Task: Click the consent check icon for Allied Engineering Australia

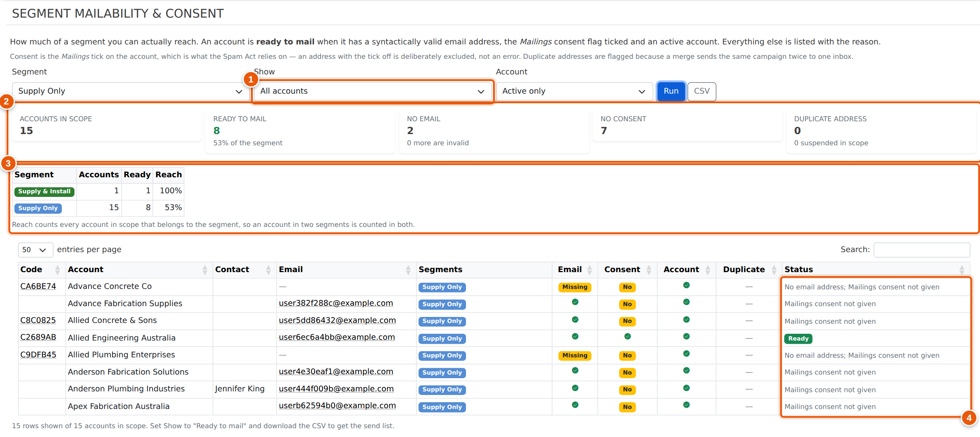Action: [627, 337]
